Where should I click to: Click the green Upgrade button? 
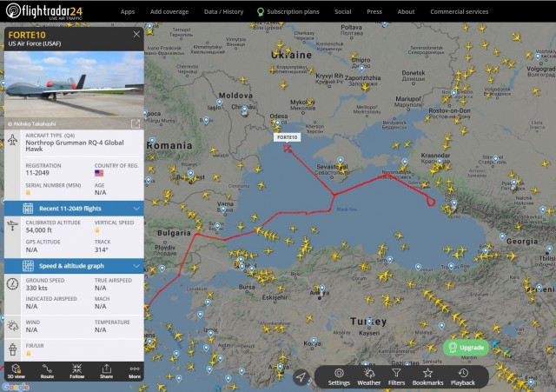click(466, 348)
